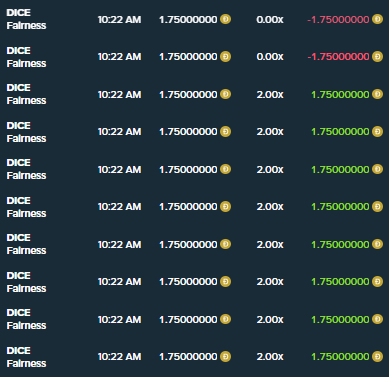Select the 2.00x multiplier in the third row
This screenshot has height=377, width=389.
[x=270, y=94]
